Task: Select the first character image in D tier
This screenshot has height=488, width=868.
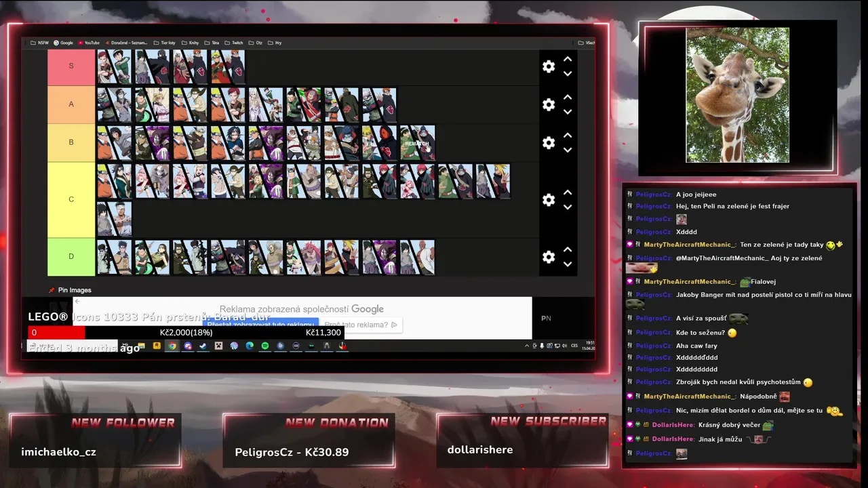Action: coord(114,257)
